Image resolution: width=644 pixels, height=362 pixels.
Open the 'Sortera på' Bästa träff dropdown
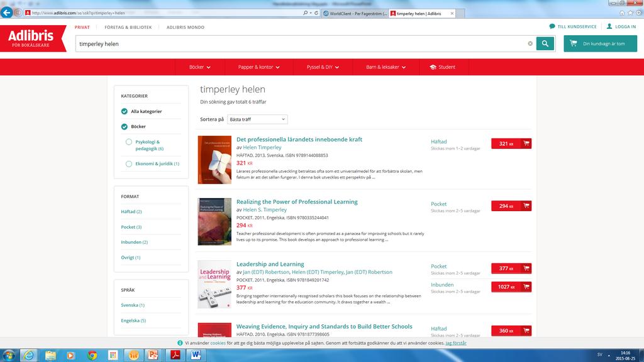pos(257,119)
